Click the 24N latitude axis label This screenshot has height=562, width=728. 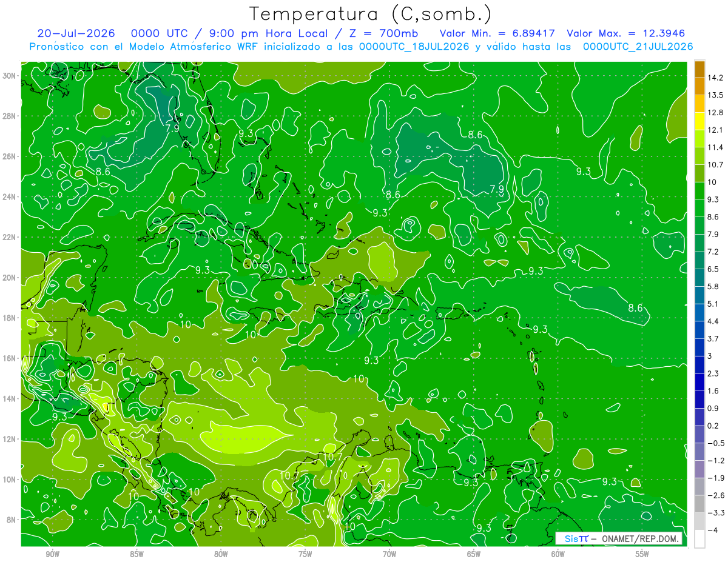(x=9, y=197)
